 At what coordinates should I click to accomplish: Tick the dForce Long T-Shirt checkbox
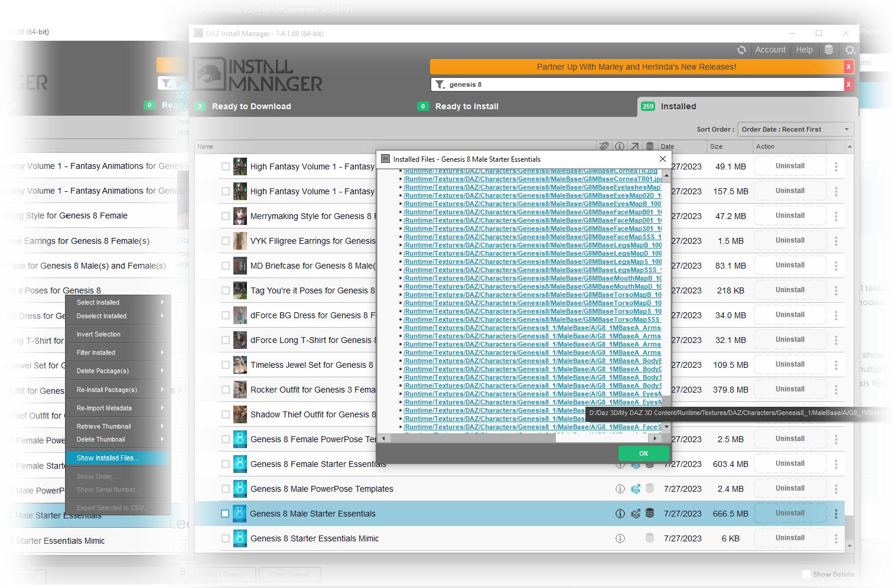coord(226,340)
